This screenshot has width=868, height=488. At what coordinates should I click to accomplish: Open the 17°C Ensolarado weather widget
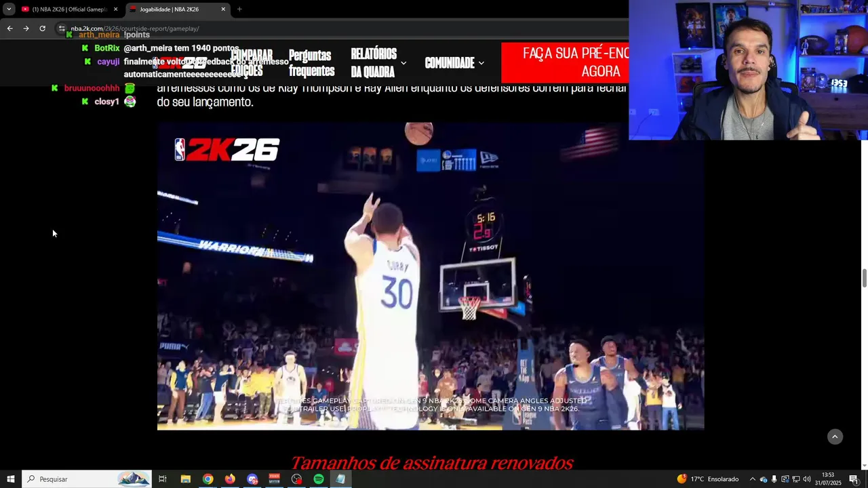[707, 479]
